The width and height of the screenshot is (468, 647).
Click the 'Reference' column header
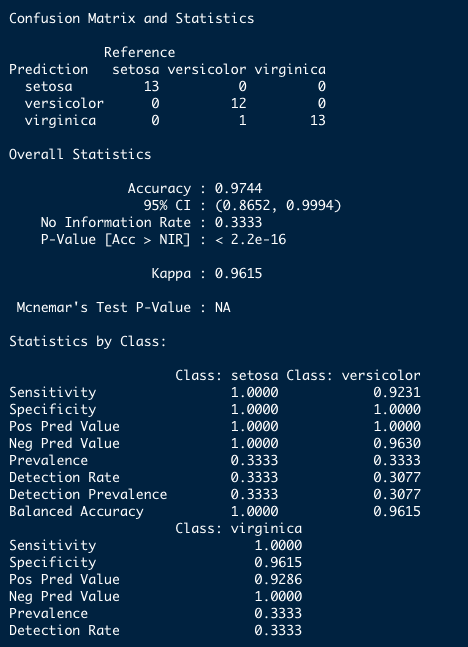coord(139,52)
